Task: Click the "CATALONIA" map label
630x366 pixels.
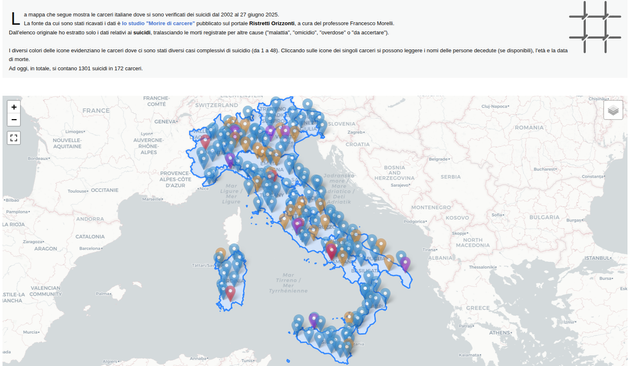Action: tap(90, 237)
